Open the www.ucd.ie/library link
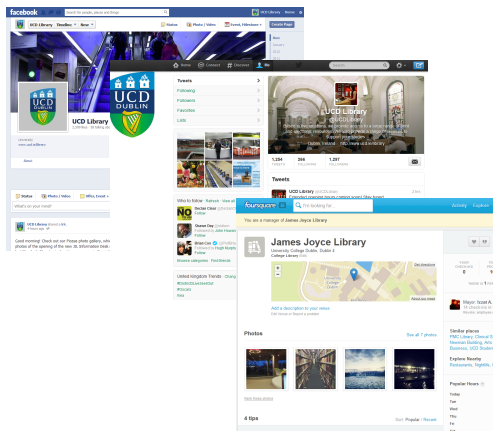 [32, 145]
